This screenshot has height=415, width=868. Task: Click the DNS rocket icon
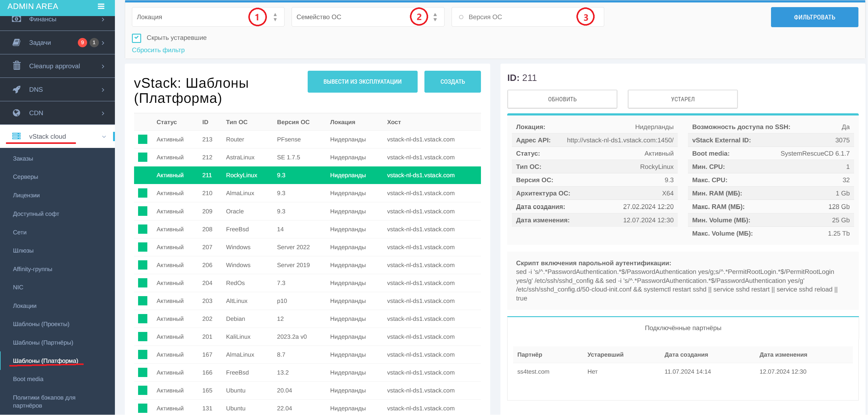tap(16, 89)
